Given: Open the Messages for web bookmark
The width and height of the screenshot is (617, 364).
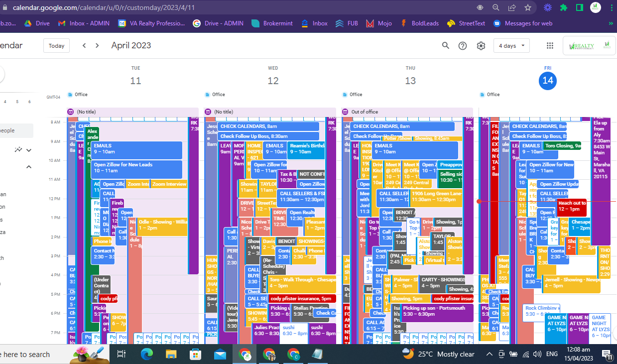Looking at the screenshot, I should (x=523, y=23).
